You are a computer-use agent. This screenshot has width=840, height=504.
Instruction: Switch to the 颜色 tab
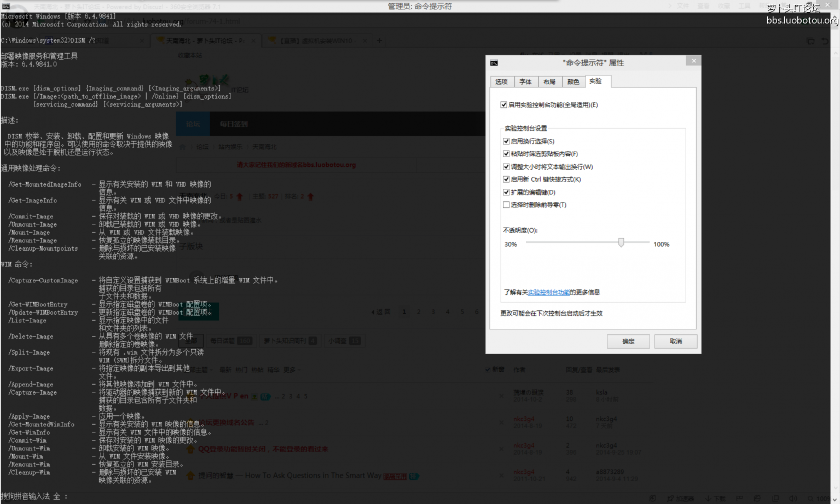click(573, 82)
